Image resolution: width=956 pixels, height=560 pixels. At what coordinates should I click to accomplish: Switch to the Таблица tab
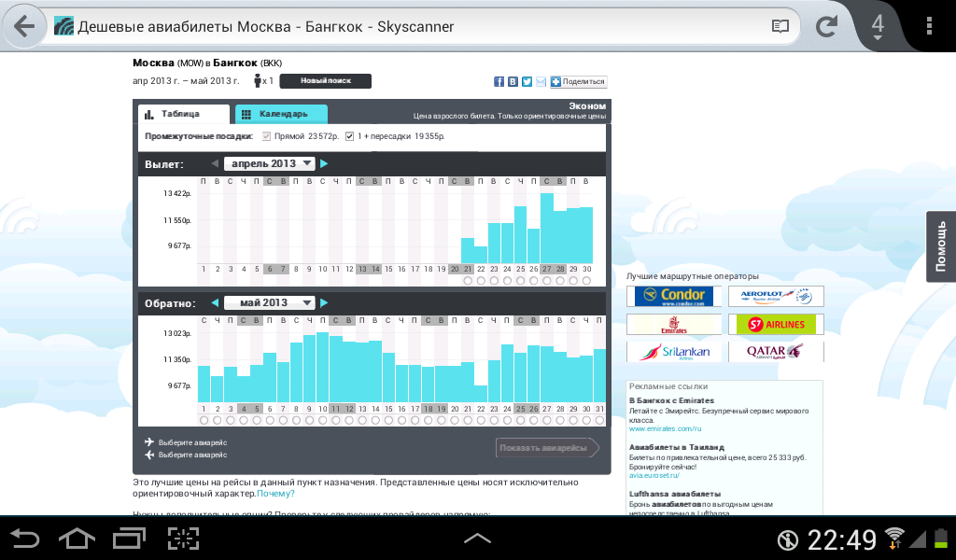coord(184,114)
